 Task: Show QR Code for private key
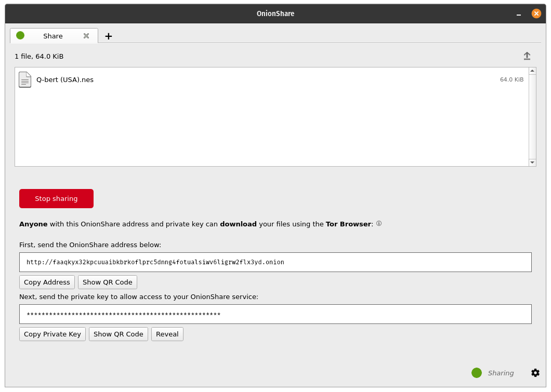[x=119, y=334]
